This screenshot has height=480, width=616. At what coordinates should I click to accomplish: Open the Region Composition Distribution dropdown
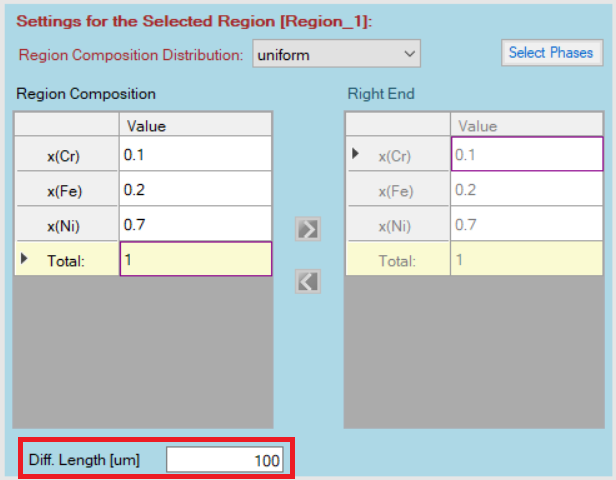point(336,54)
